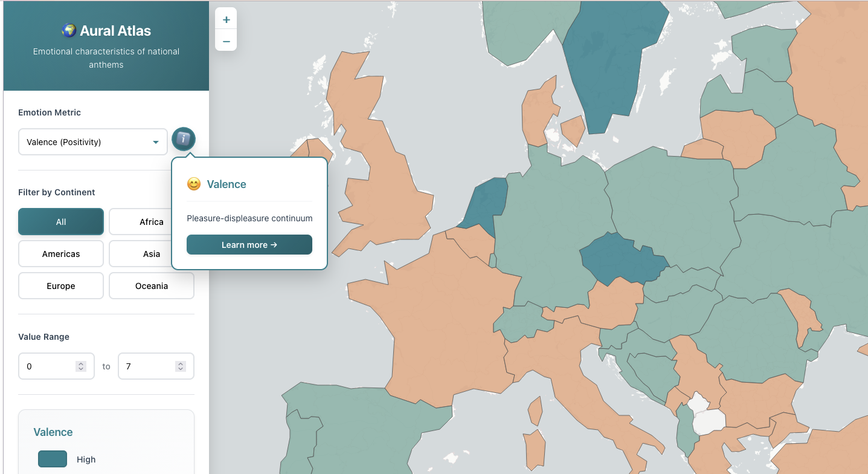The width and height of the screenshot is (868, 474).
Task: Click the Aural Atlas globe icon
Action: (x=68, y=30)
